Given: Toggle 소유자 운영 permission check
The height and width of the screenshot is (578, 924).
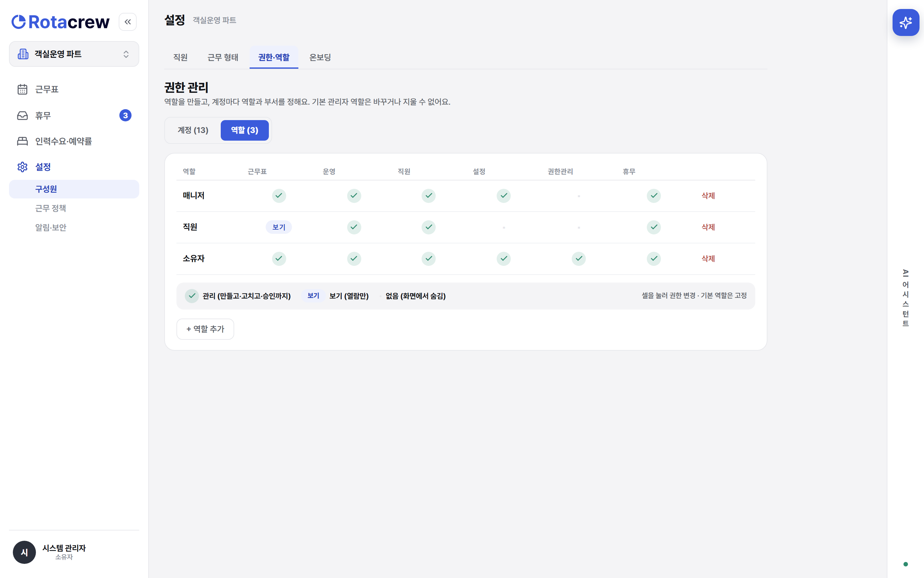Looking at the screenshot, I should [354, 258].
